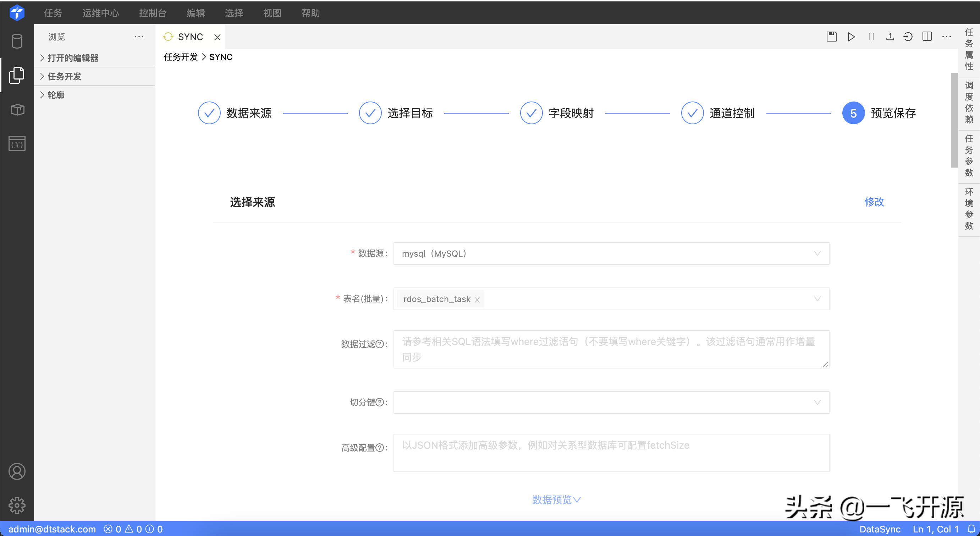Click 任务开发 breadcrumb
The image size is (980, 536).
(x=181, y=57)
